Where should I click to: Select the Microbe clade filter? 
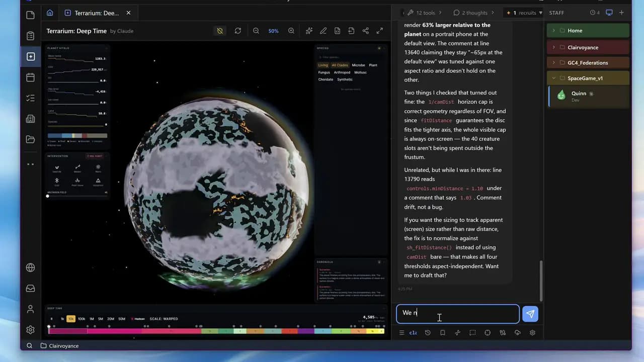tap(358, 65)
